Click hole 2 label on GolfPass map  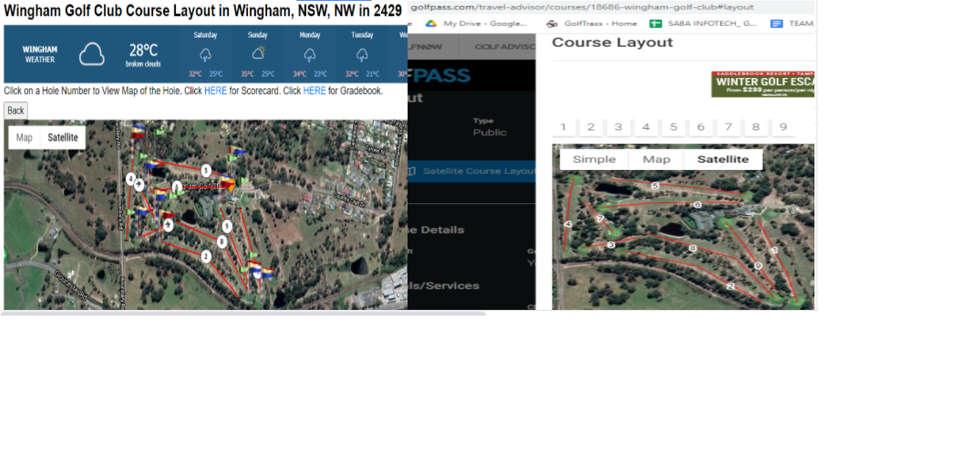click(730, 286)
